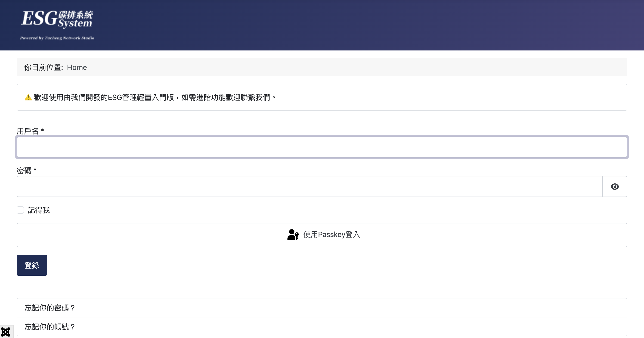Image resolution: width=644 pixels, height=338 pixels.
Task: Open the Joomla icon at bottom-left corner
Action: click(6, 332)
